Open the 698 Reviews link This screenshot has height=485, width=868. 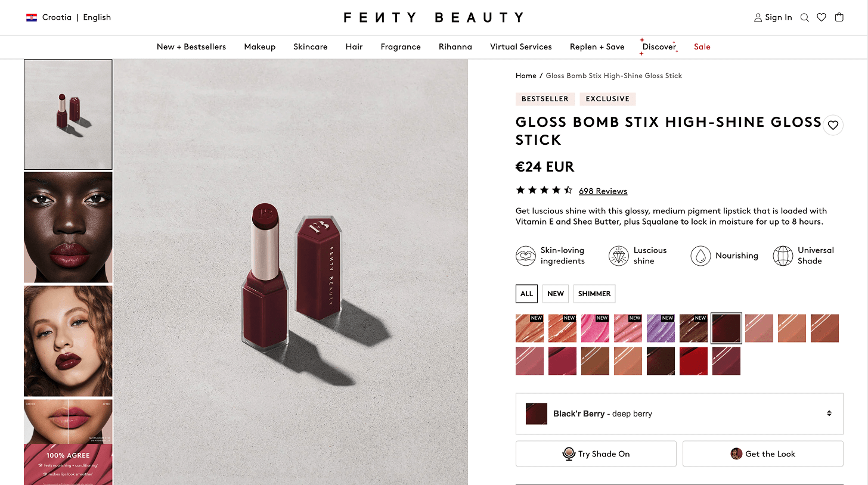(x=603, y=191)
